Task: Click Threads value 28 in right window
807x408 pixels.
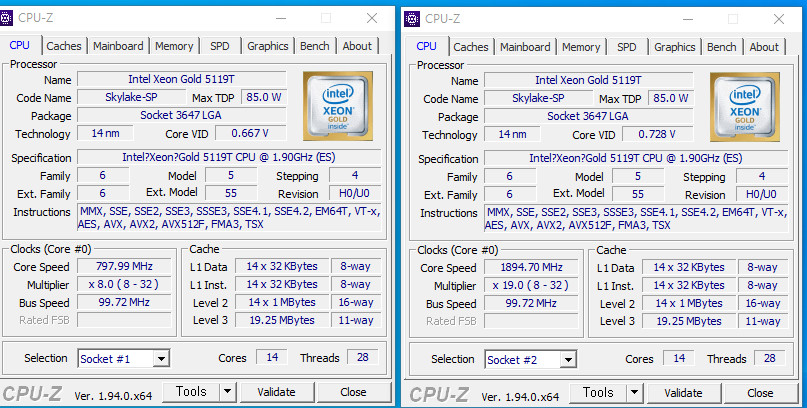Action: coord(769,359)
